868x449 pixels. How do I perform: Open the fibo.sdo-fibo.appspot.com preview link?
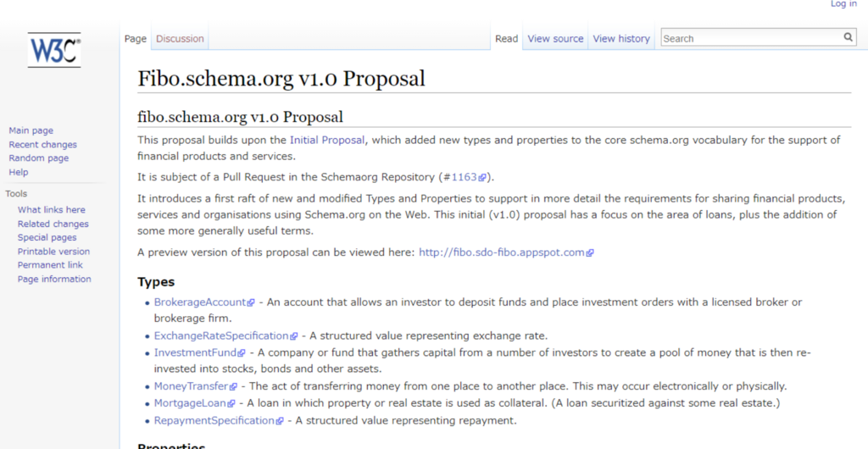[x=506, y=252]
